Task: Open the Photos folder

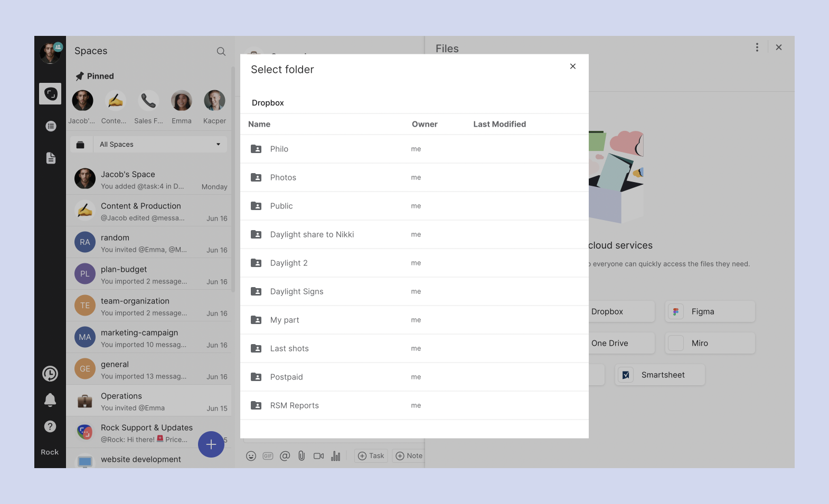Action: coord(283,178)
